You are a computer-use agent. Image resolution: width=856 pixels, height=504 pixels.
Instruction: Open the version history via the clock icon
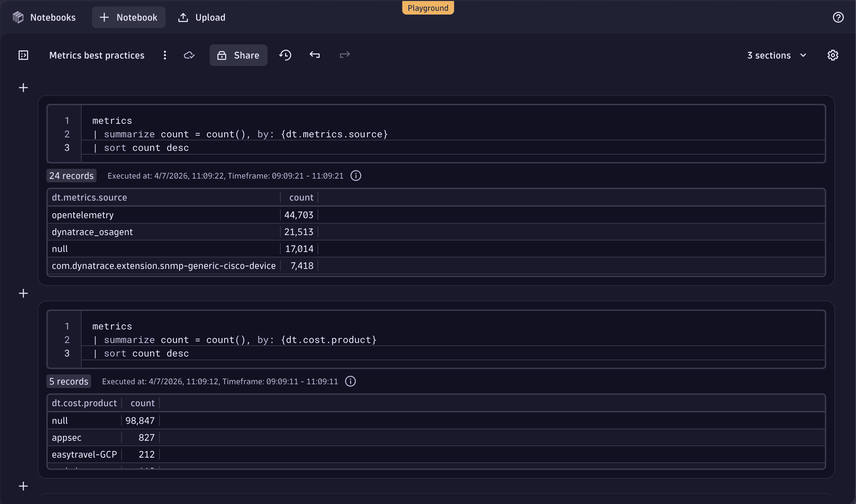[x=285, y=55]
